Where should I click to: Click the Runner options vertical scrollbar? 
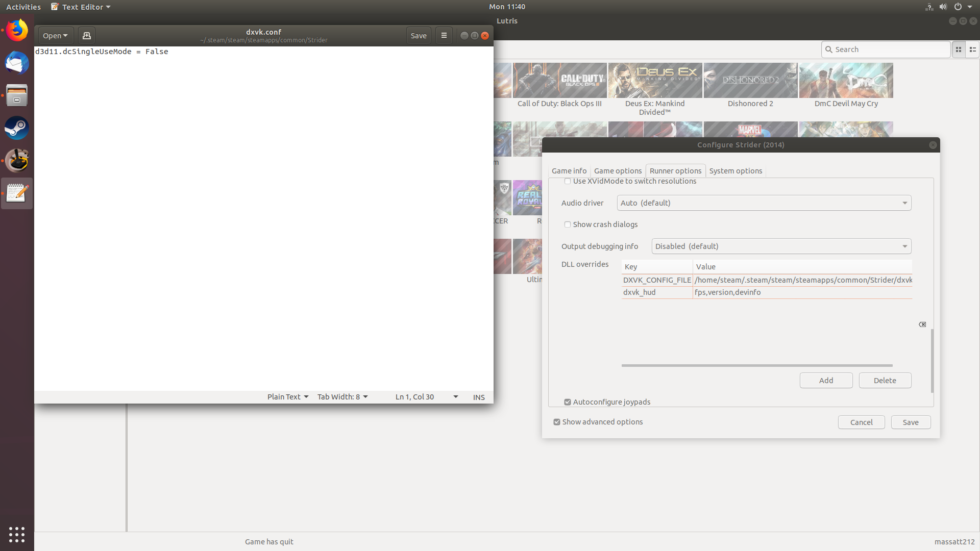click(x=932, y=361)
